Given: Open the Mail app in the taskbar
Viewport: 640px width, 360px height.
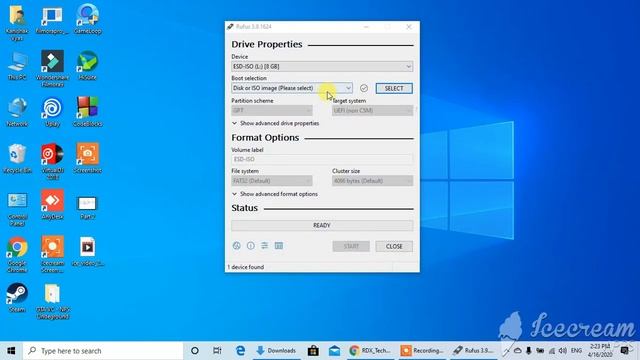Looking at the screenshot, I should (334, 351).
